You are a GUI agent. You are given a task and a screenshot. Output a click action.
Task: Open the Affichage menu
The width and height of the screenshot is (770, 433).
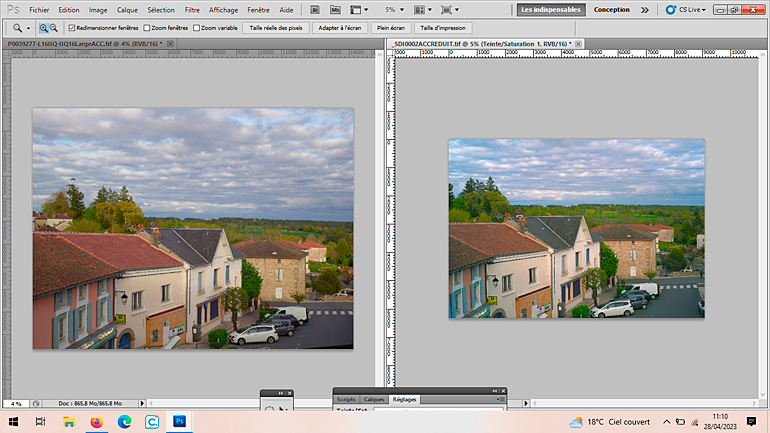[223, 10]
